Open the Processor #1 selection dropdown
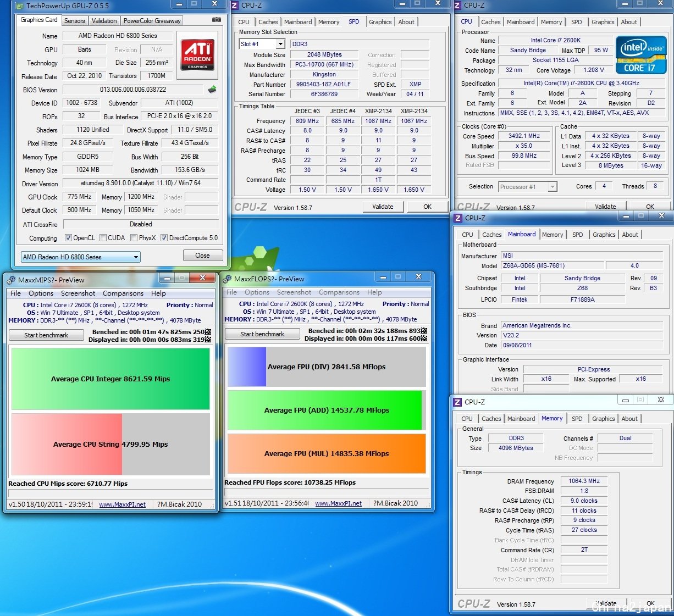 click(528, 187)
